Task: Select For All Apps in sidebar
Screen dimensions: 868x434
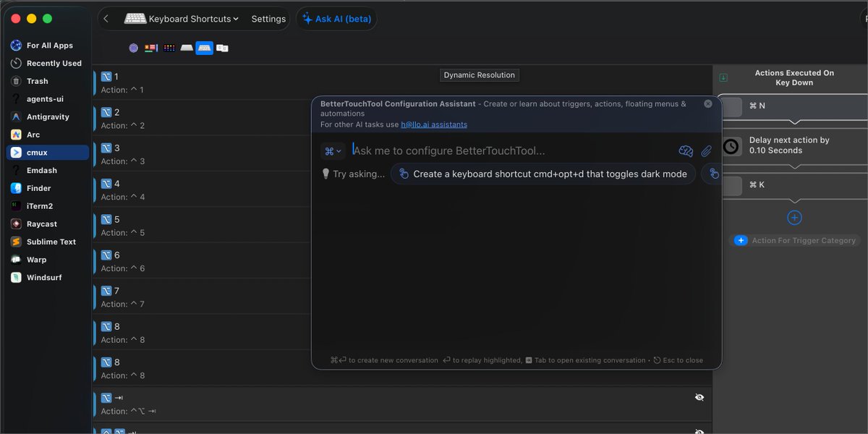Action: click(x=48, y=46)
